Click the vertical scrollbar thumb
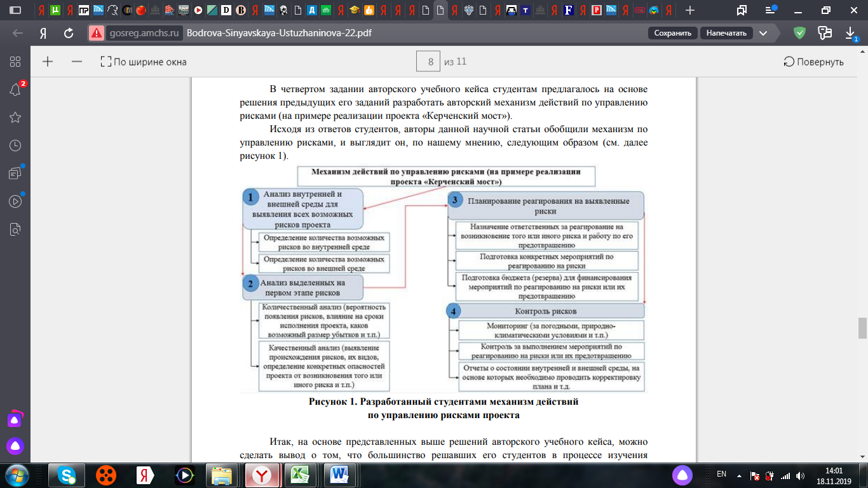The height and width of the screenshot is (488, 868). point(862,329)
